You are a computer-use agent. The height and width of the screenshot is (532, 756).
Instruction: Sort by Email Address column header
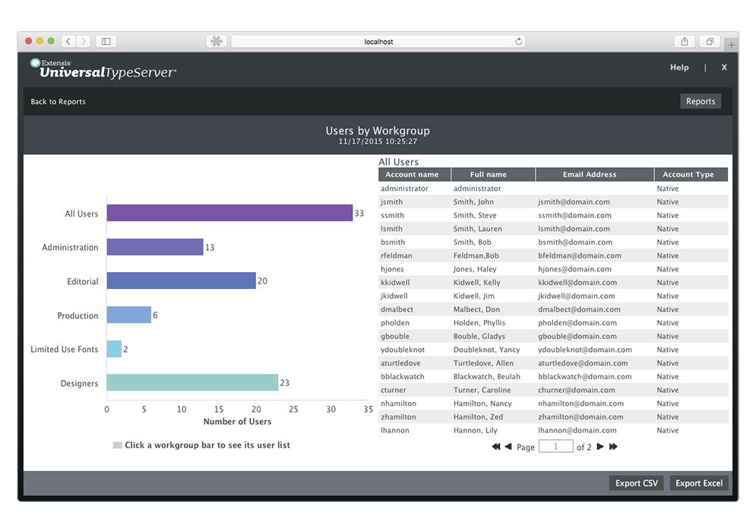[x=595, y=175]
